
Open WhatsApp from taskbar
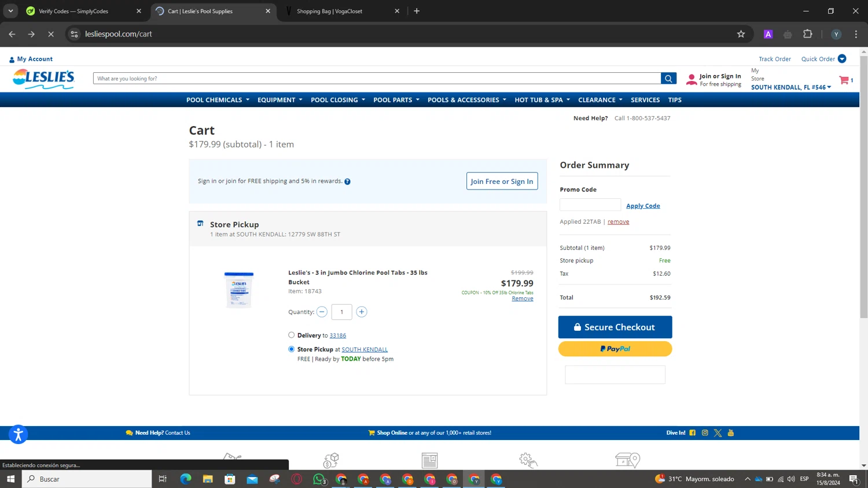tap(319, 479)
